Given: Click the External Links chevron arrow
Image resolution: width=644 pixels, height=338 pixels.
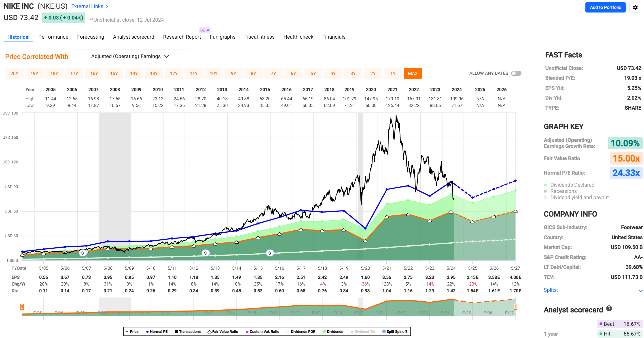Looking at the screenshot, I should pyautogui.click(x=107, y=6).
